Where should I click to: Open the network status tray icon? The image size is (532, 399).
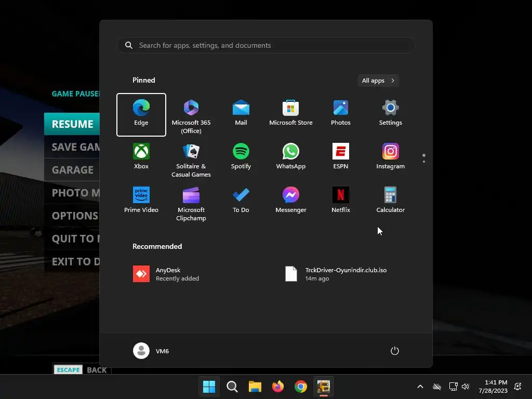(453, 387)
